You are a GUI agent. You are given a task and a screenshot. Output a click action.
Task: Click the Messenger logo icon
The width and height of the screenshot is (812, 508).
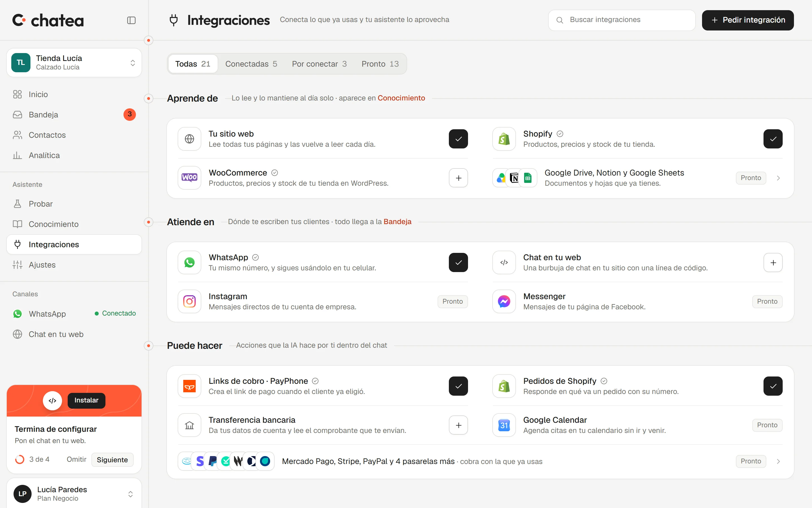[x=504, y=301]
